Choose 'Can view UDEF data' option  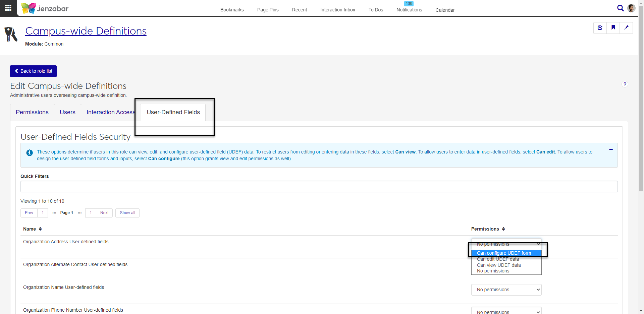pos(499,265)
